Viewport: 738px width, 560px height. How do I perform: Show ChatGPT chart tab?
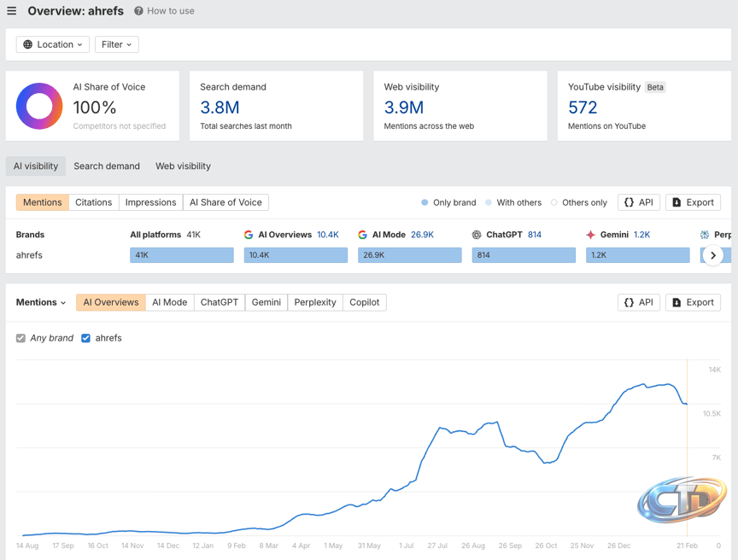point(220,302)
